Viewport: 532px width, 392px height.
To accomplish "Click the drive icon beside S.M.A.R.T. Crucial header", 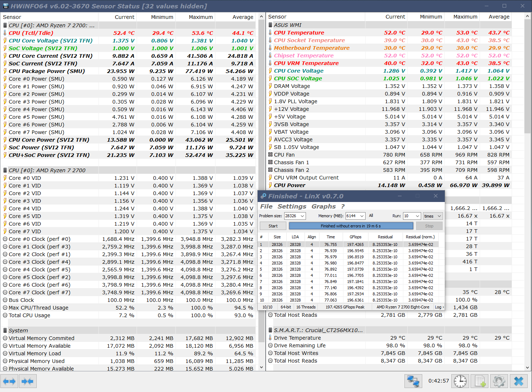I will point(270,330).
